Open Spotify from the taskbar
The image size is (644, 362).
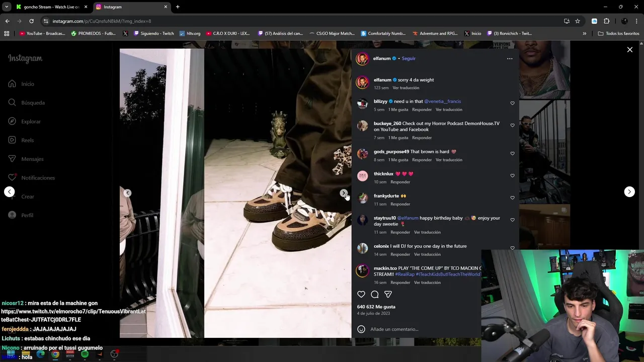coord(85,354)
